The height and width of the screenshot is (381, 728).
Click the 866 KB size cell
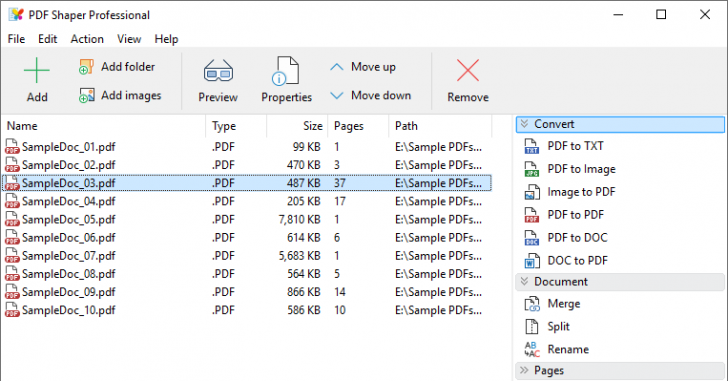[x=304, y=292]
